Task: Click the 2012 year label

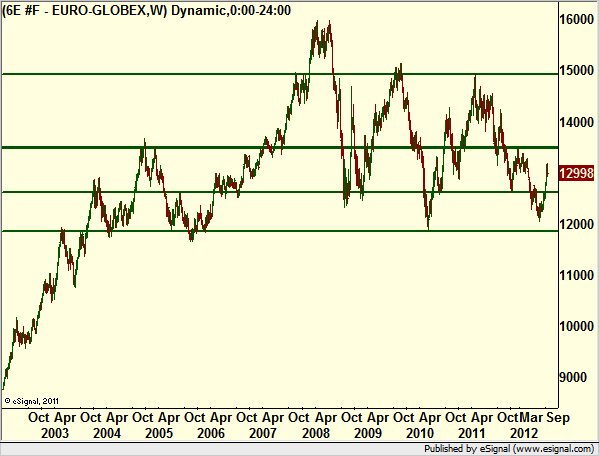Action: [x=524, y=433]
